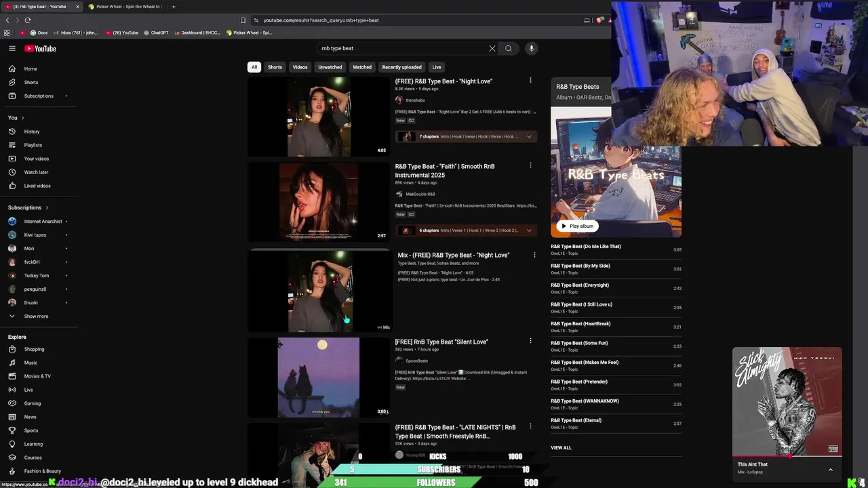The image size is (868, 488).
Task: Open the Docs bookmark
Action: pyautogui.click(x=39, y=33)
